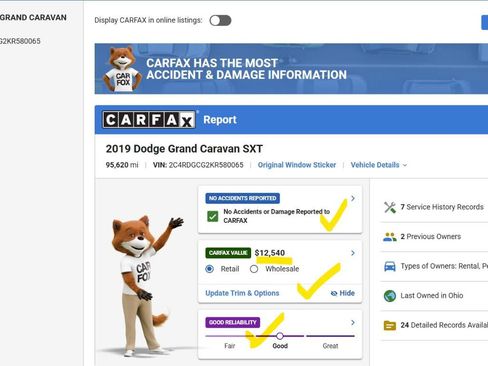Click the Last Owned globe icon

(390, 296)
